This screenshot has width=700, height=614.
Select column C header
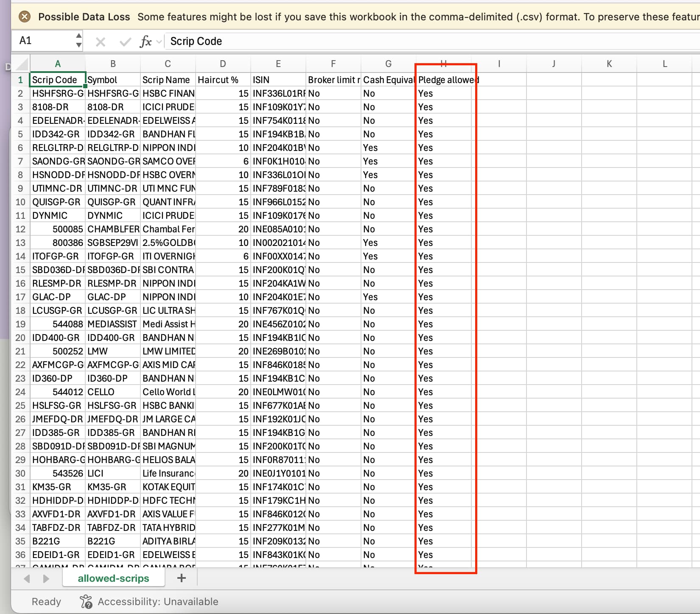click(x=168, y=64)
